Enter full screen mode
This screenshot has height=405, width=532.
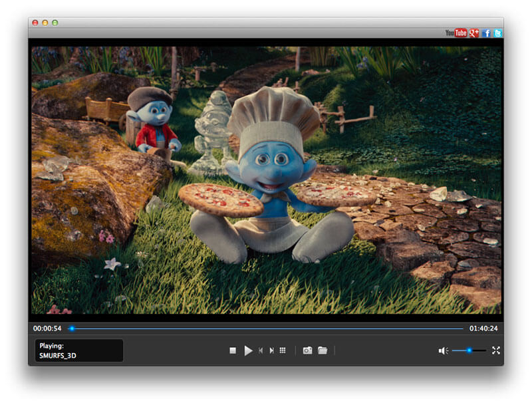(x=495, y=350)
